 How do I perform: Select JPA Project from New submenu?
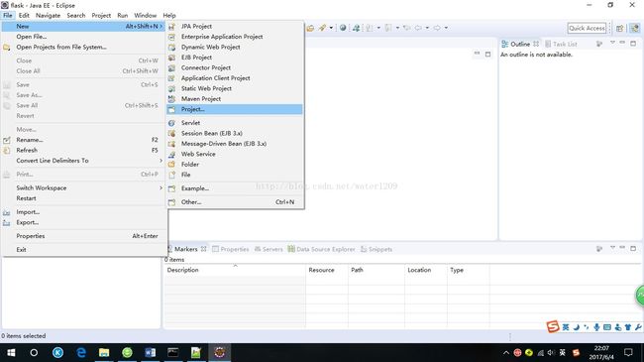click(x=235, y=27)
